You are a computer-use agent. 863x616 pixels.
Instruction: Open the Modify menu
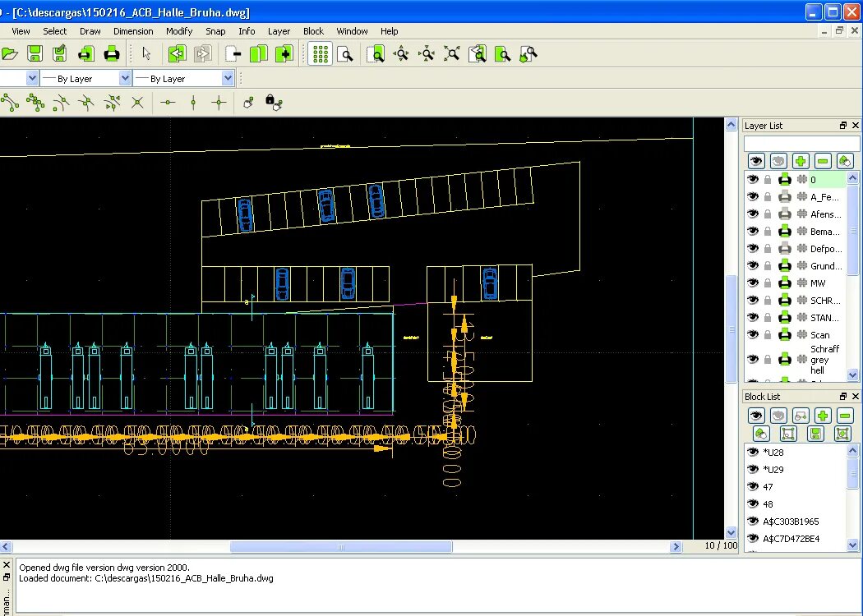pos(179,31)
